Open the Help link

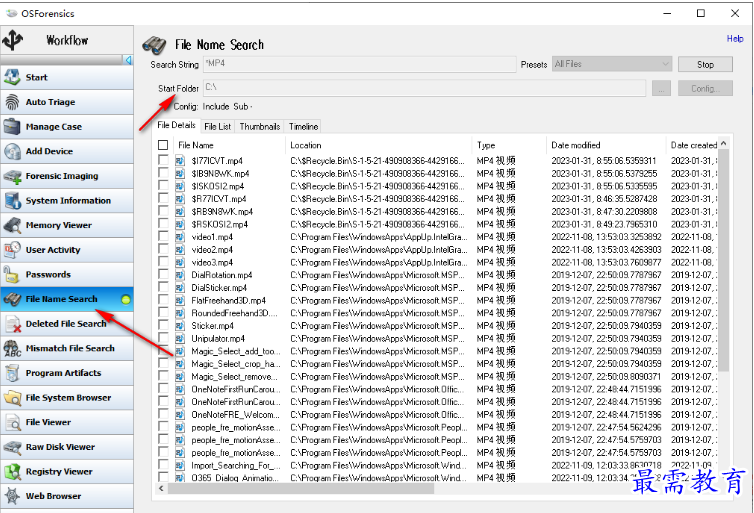735,39
